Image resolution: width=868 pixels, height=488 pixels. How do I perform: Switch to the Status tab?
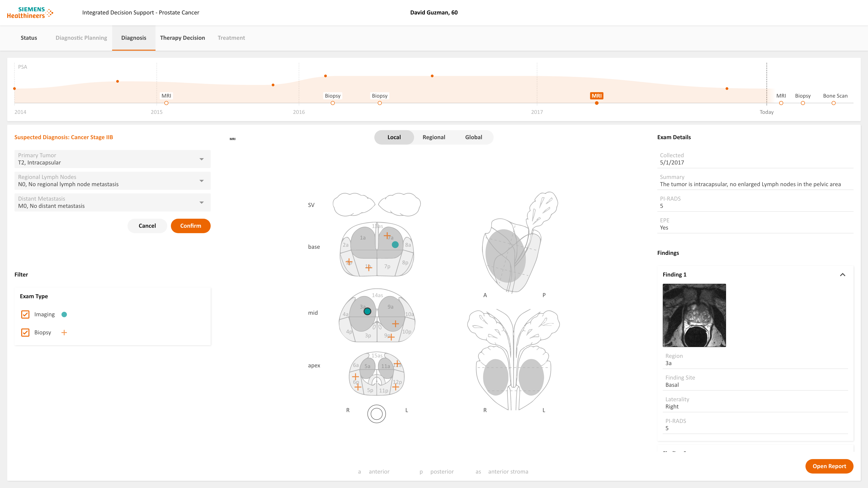point(29,38)
